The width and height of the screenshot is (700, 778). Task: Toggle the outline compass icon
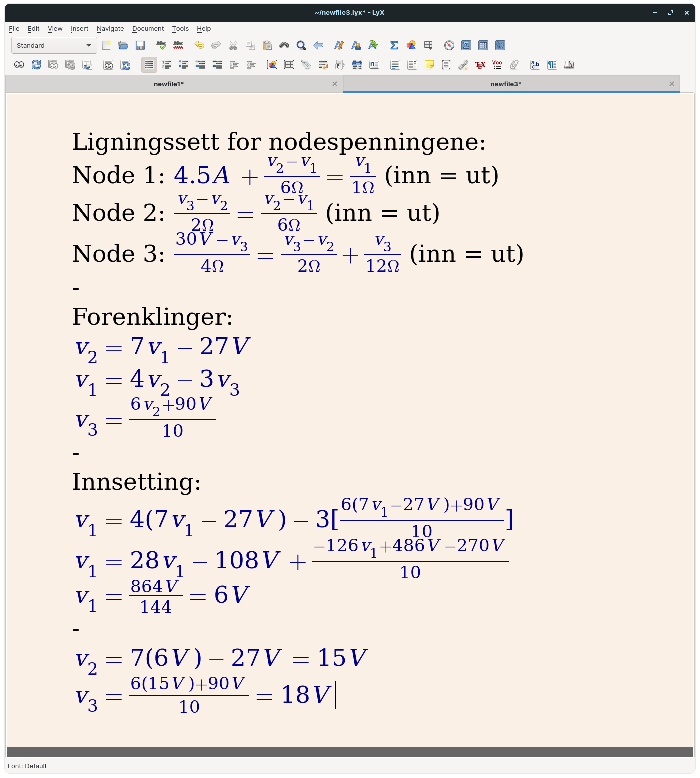point(449,45)
